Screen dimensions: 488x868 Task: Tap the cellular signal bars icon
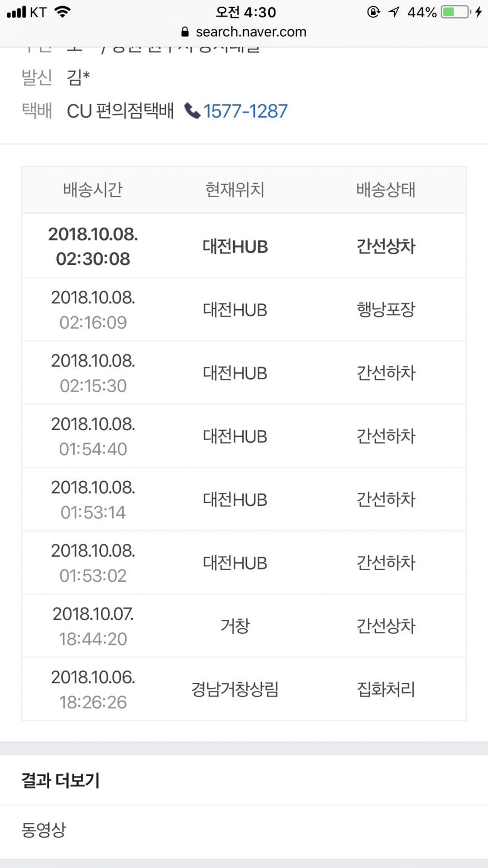pos(17,12)
